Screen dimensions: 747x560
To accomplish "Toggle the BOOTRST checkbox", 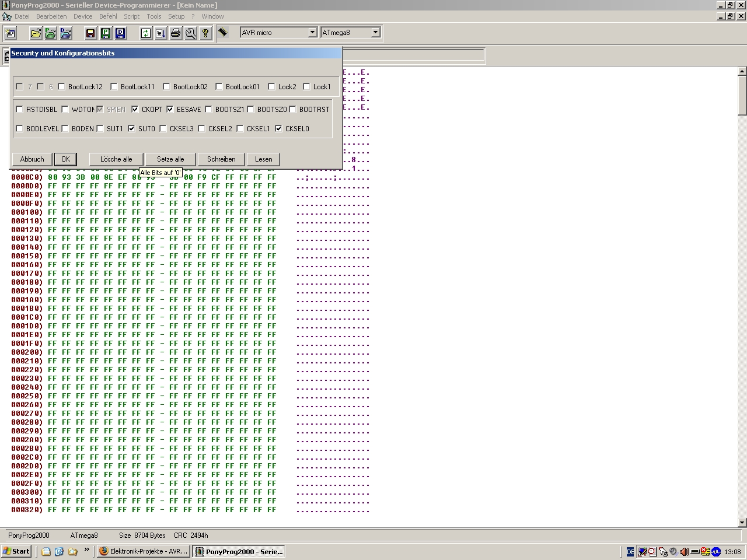I will 292,109.
